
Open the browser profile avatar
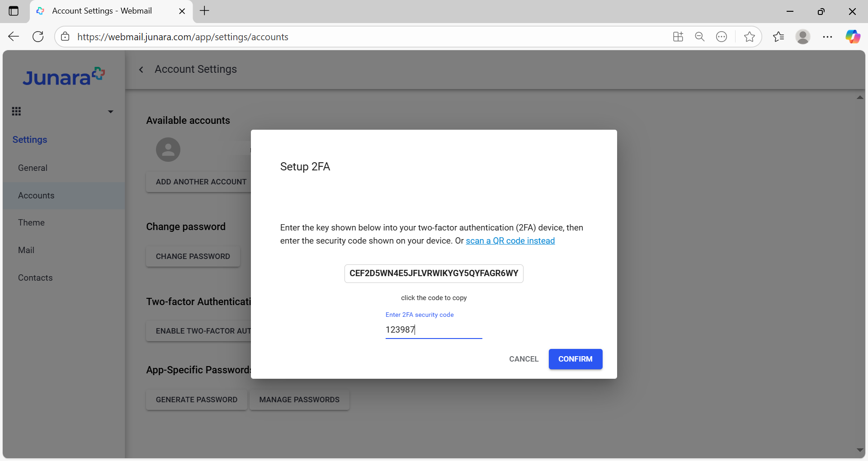[803, 37]
